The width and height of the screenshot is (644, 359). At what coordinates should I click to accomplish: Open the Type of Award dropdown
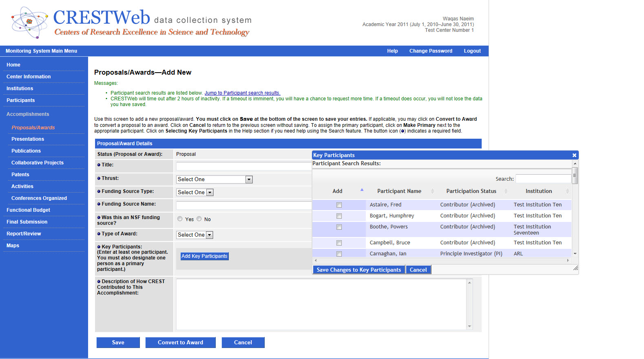coord(210,235)
